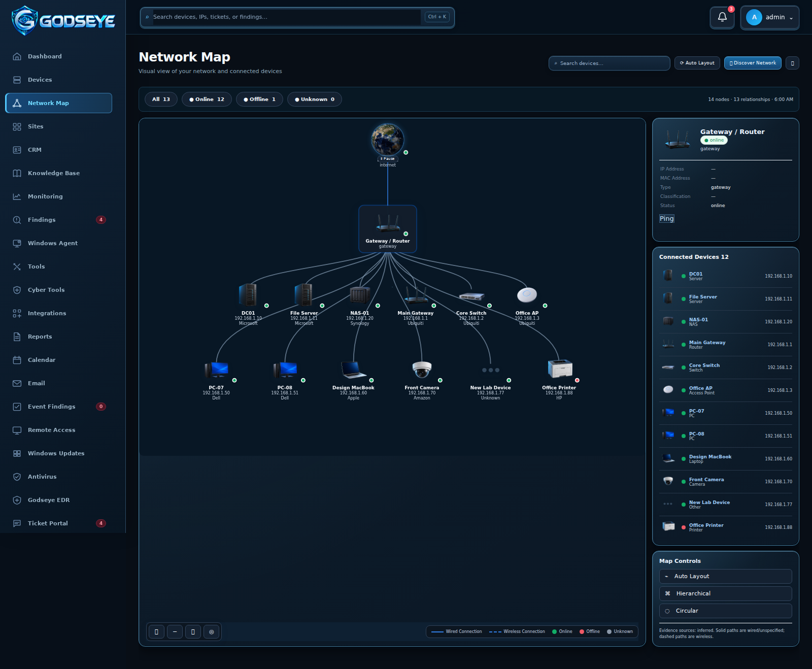Image resolution: width=812 pixels, height=669 pixels.
Task: Filter map by Unknown devices
Action: [x=314, y=99]
